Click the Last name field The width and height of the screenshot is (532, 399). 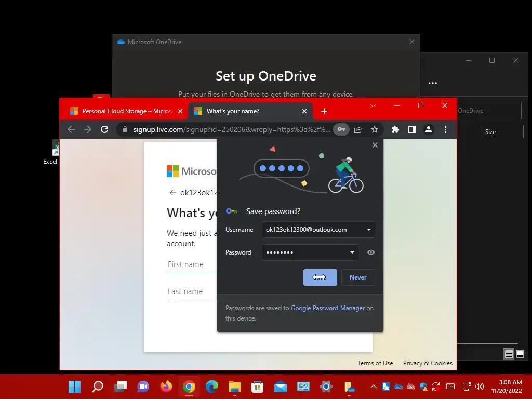[192, 292]
